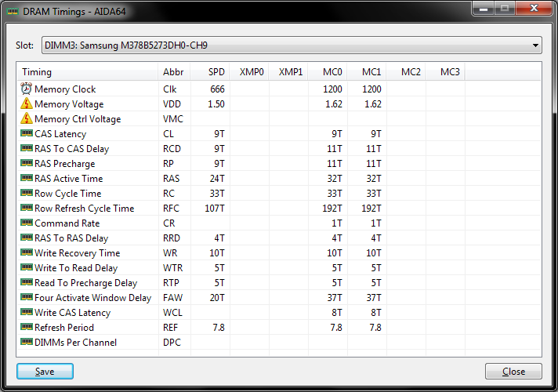
Task: Click the chip icon beside Refresh Period
Action: click(27, 327)
